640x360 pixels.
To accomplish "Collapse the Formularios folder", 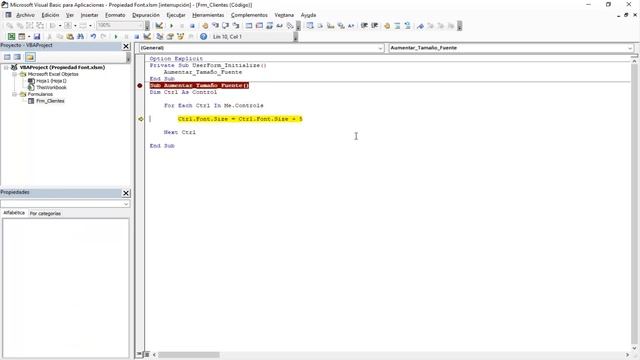I will (14, 94).
